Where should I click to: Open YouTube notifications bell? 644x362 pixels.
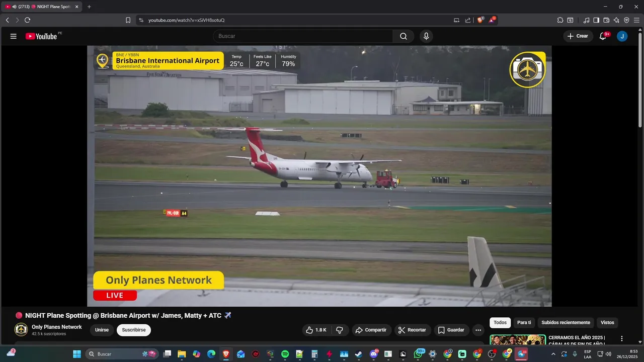[603, 36]
